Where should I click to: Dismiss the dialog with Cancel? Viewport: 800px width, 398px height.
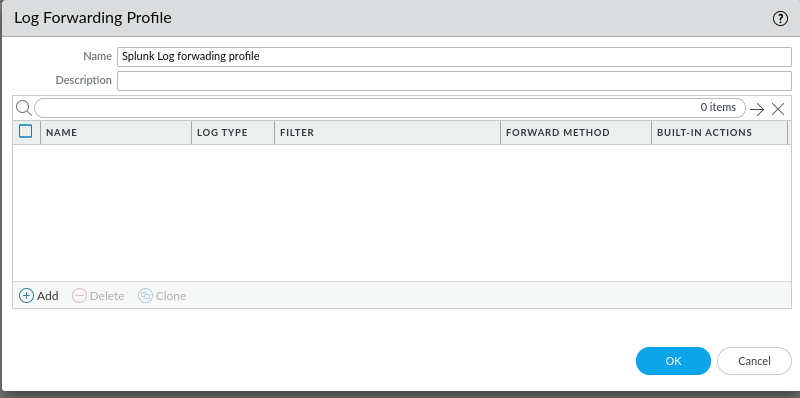(754, 361)
